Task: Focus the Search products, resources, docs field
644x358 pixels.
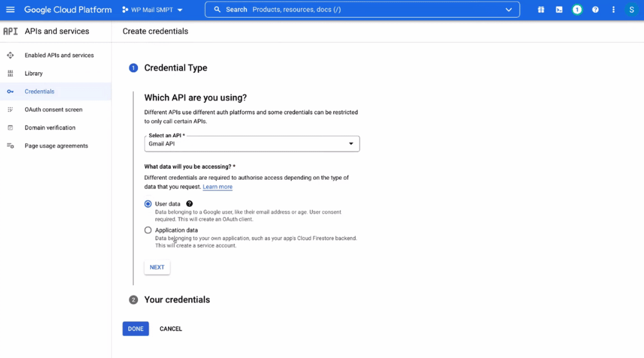Action: pyautogui.click(x=362, y=10)
